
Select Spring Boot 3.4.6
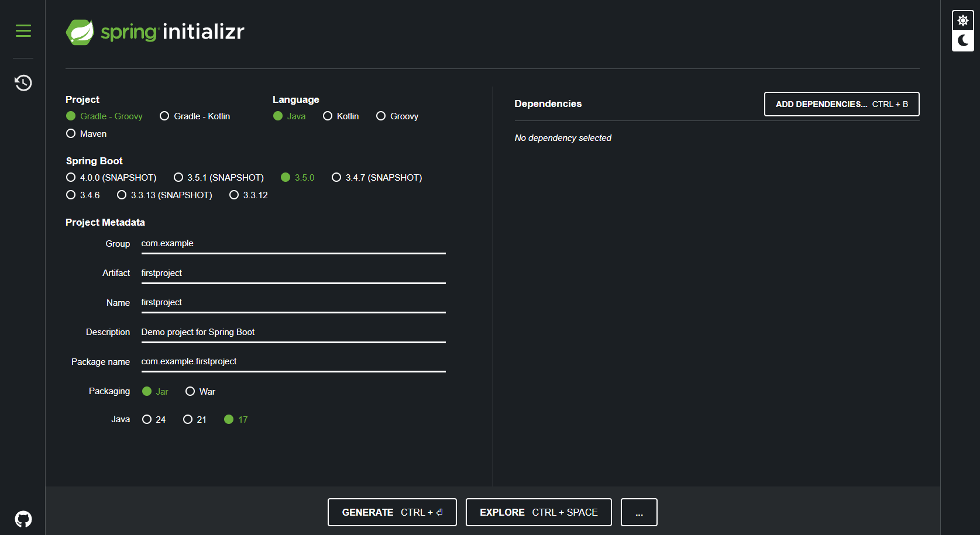pyautogui.click(x=83, y=195)
